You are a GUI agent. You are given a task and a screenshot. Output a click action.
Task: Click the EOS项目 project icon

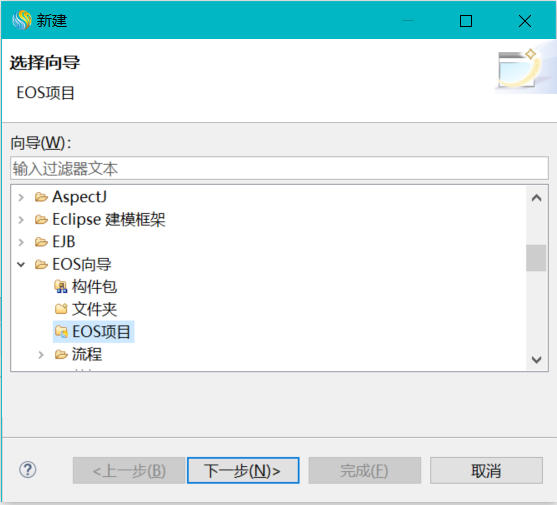[x=61, y=332]
